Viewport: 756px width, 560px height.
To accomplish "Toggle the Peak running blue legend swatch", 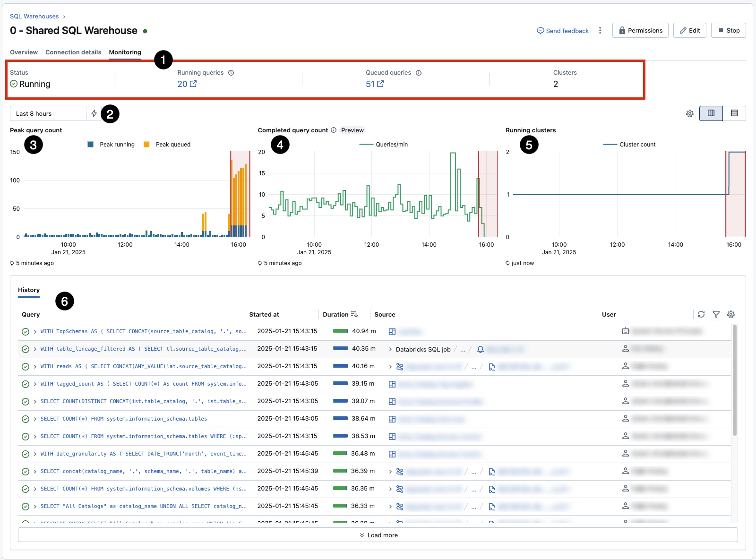I will 91,145.
